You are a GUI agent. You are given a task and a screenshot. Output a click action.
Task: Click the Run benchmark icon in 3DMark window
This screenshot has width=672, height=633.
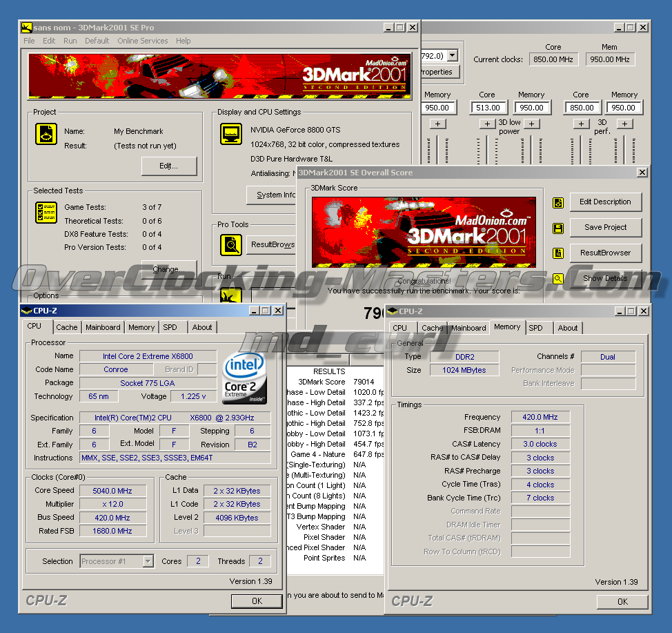(231, 296)
